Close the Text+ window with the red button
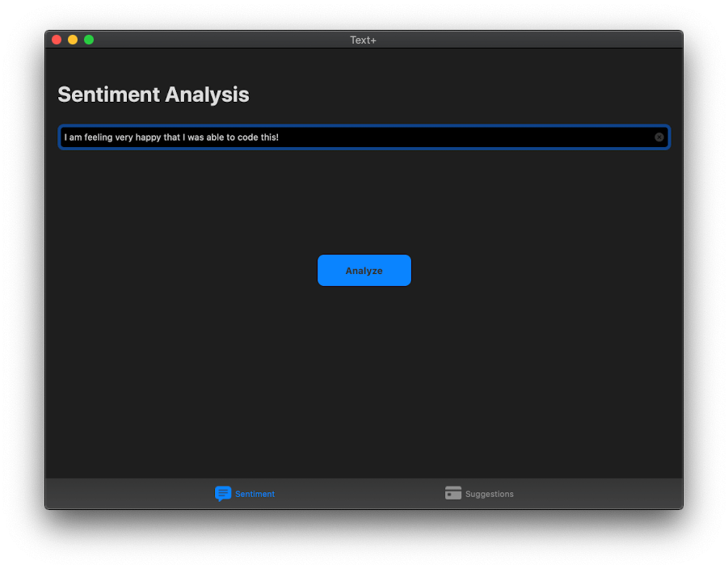Image resolution: width=728 pixels, height=569 pixels. click(57, 40)
